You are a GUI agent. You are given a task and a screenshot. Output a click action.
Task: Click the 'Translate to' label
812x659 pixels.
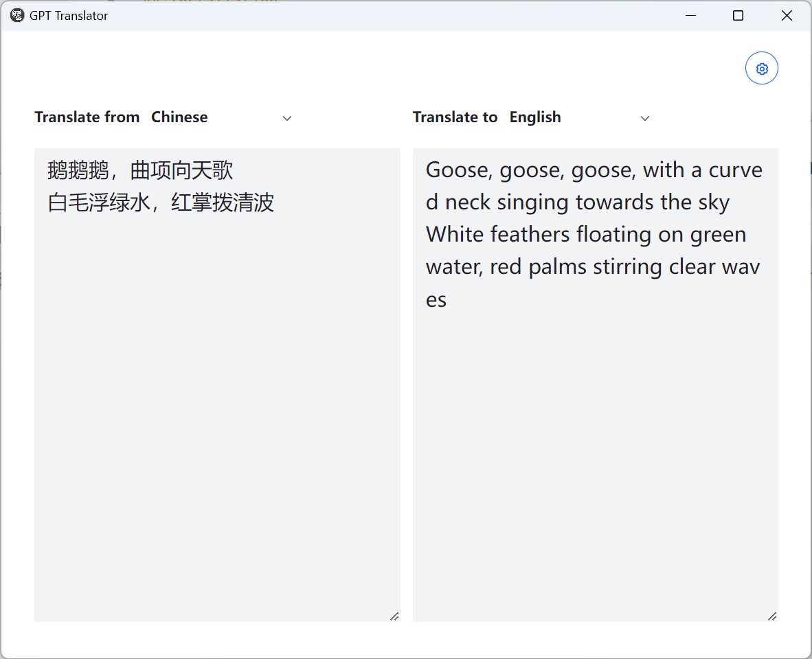pos(455,117)
